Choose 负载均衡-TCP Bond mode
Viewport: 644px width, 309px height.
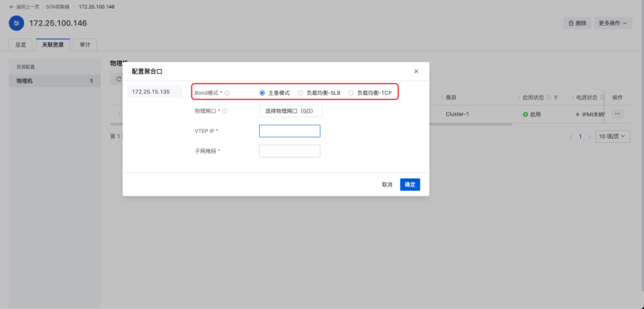(351, 93)
